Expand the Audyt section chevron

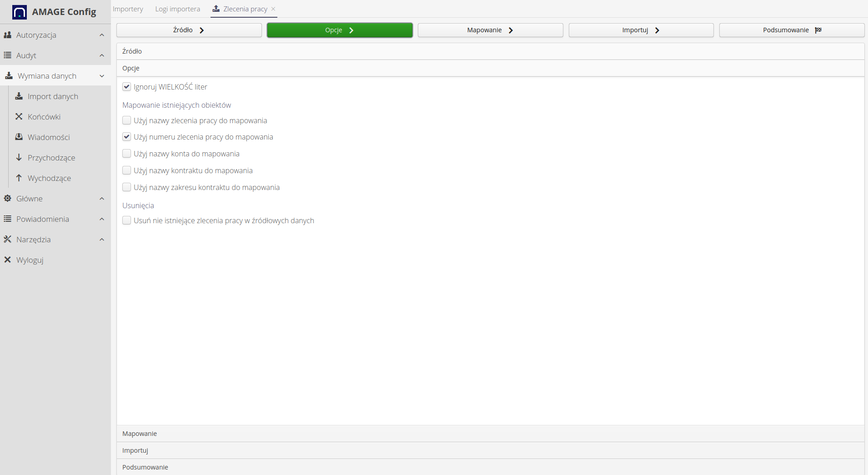point(102,55)
